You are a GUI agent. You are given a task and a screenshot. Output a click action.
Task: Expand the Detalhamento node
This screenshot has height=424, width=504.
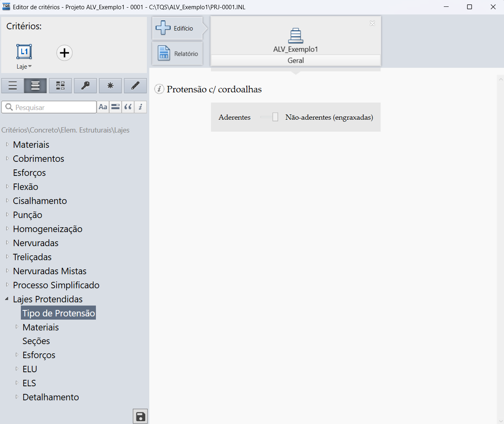17,397
